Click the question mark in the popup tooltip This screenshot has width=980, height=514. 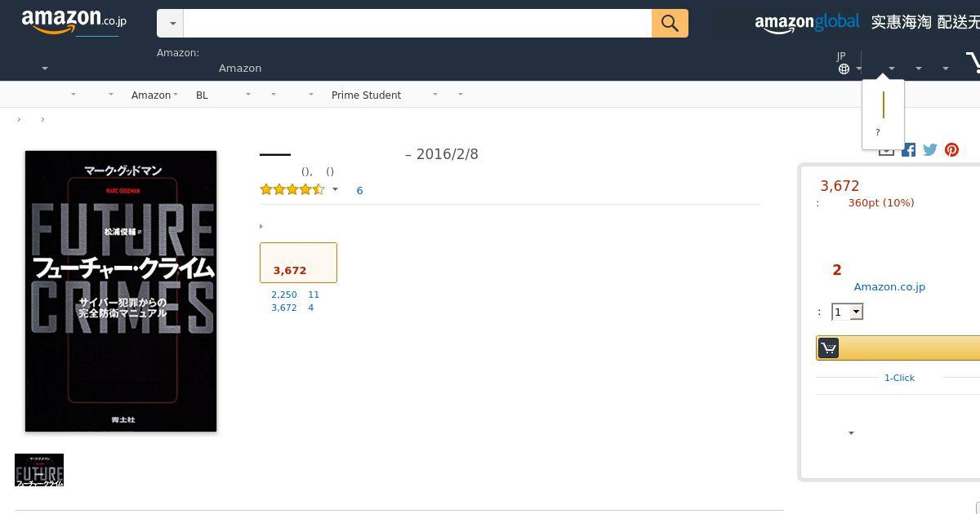878,132
